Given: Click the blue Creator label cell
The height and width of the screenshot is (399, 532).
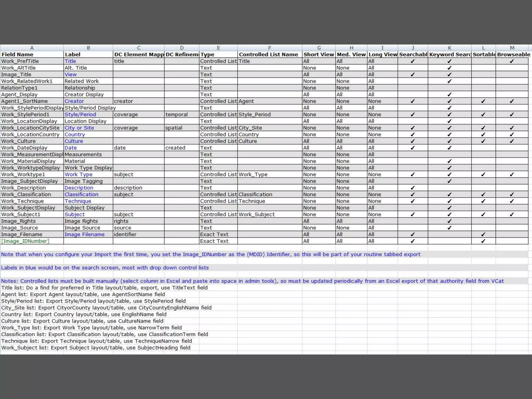Looking at the screenshot, I should (x=74, y=101).
